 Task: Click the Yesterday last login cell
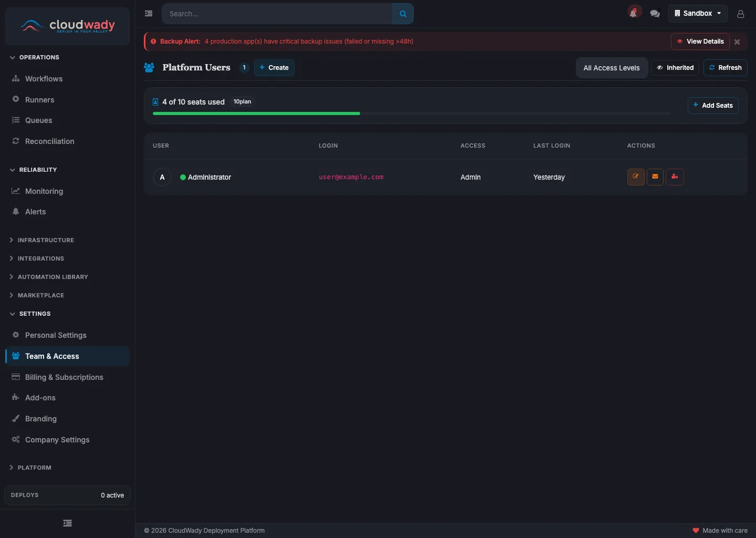pos(549,177)
